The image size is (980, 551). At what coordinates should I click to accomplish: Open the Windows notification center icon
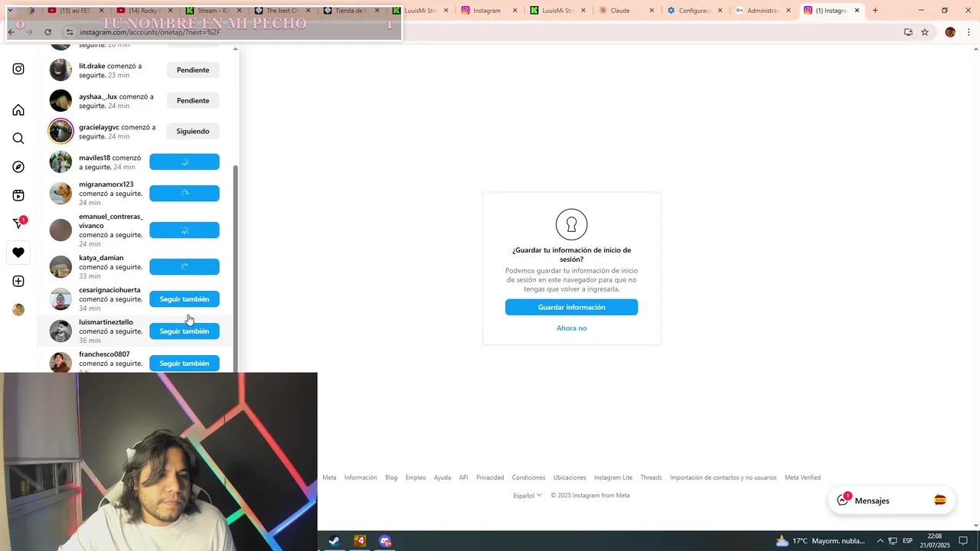pyautogui.click(x=963, y=541)
